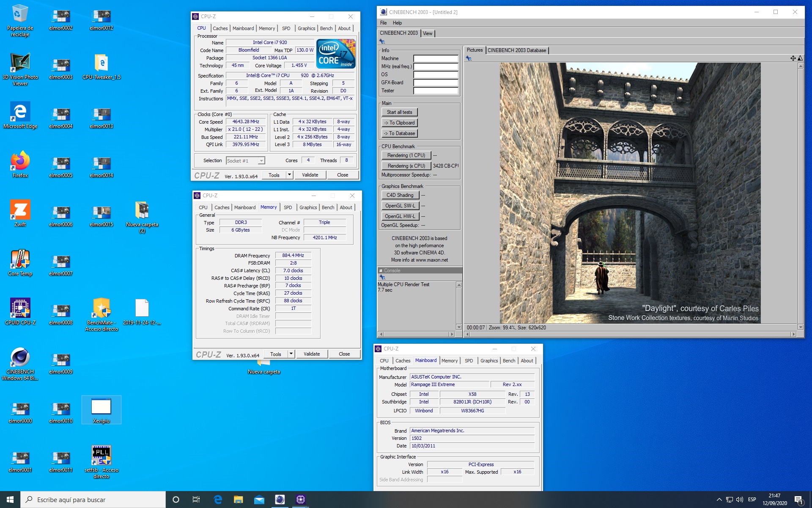
Task: Select setfsb shortcut icon
Action: point(101,462)
